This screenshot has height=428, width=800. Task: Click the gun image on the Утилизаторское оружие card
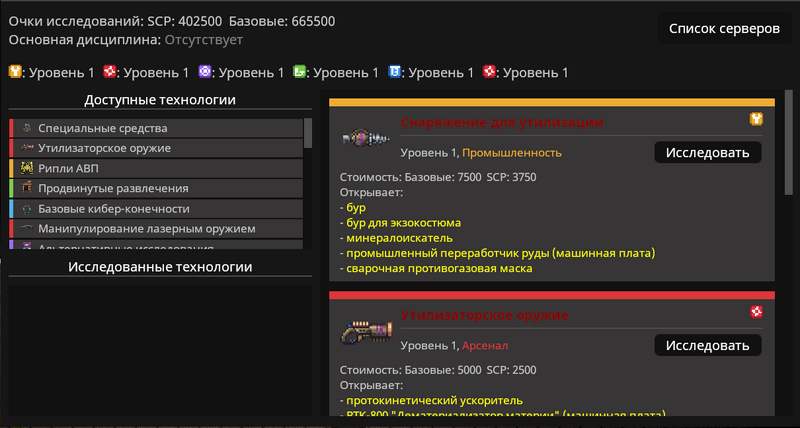(366, 332)
